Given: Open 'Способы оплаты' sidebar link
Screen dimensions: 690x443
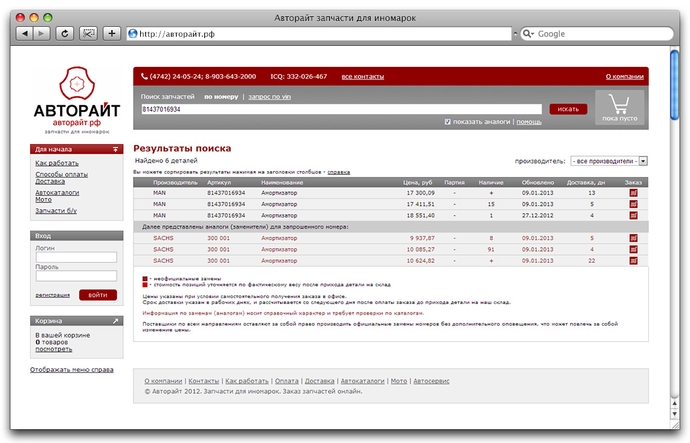Looking at the screenshot, I should click(62, 174).
